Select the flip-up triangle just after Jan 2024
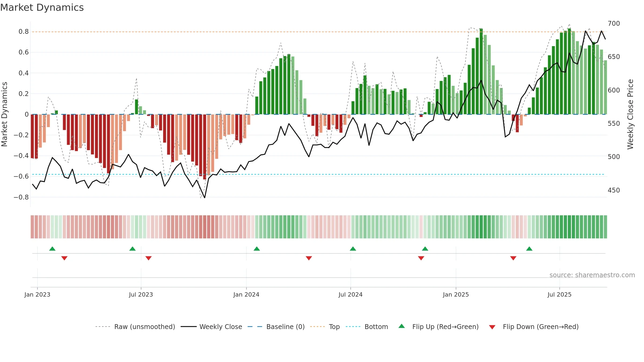The height and width of the screenshot is (362, 644). click(257, 249)
